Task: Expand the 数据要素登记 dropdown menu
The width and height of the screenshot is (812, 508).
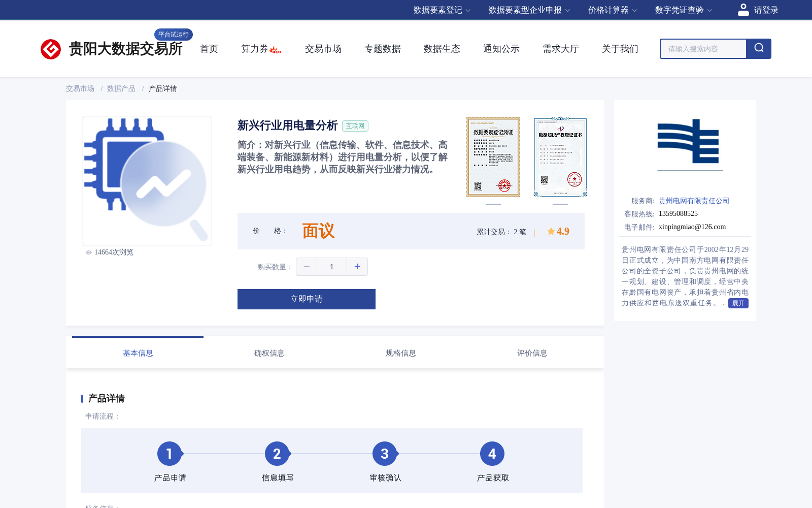Action: 442,10
